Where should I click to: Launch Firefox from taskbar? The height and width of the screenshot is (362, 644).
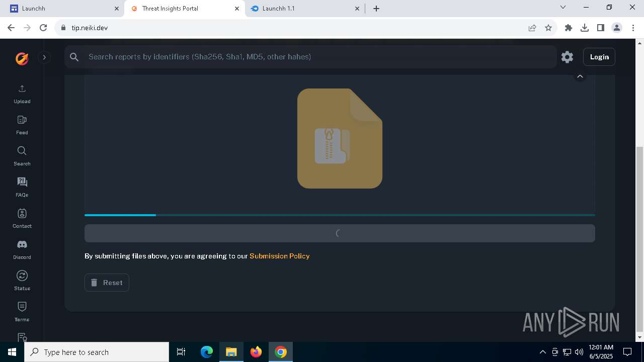point(256,352)
